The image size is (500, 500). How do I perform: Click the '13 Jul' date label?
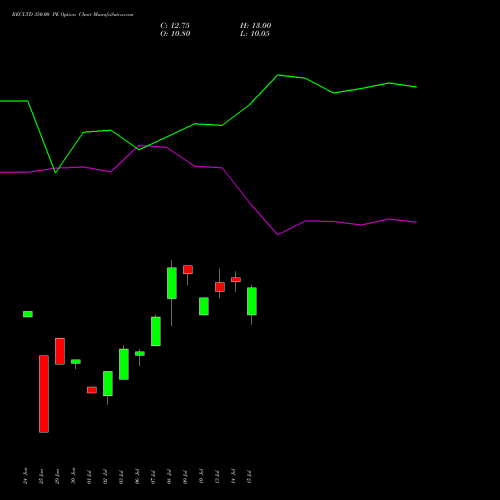[218, 476]
